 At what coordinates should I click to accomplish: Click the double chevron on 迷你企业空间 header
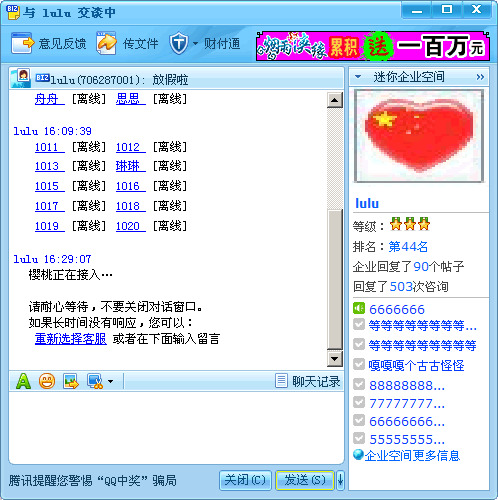480,77
